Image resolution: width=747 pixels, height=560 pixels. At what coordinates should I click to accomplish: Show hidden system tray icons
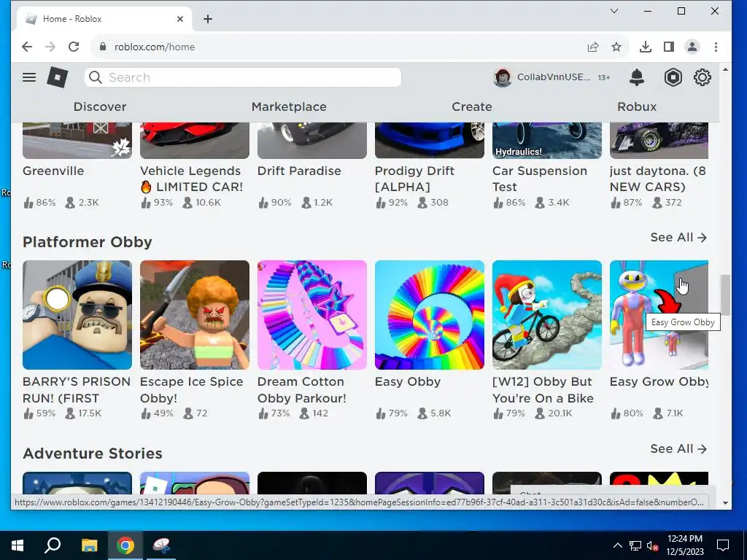[617, 545]
